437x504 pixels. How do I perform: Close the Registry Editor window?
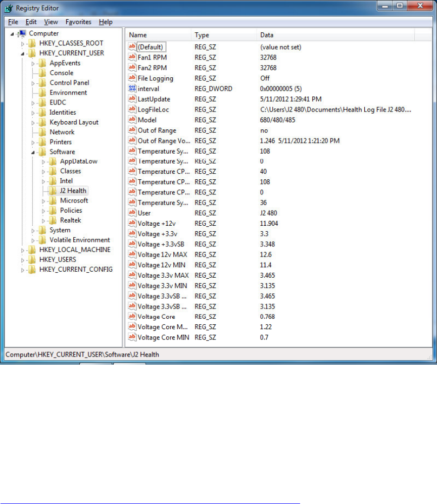(x=420, y=6)
